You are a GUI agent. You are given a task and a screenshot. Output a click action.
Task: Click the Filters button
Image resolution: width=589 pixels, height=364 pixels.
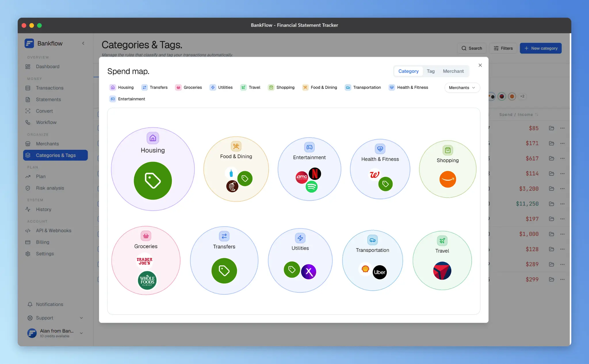[x=503, y=48]
